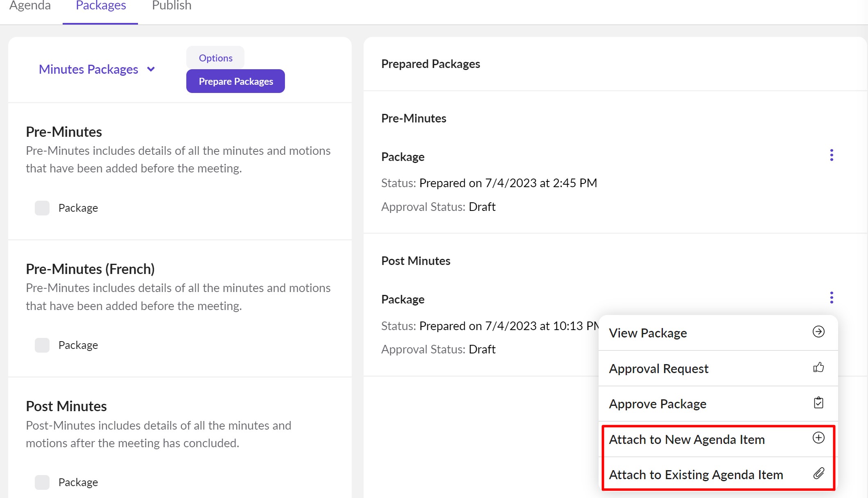Select the Packages tab
868x498 pixels.
coord(101,6)
